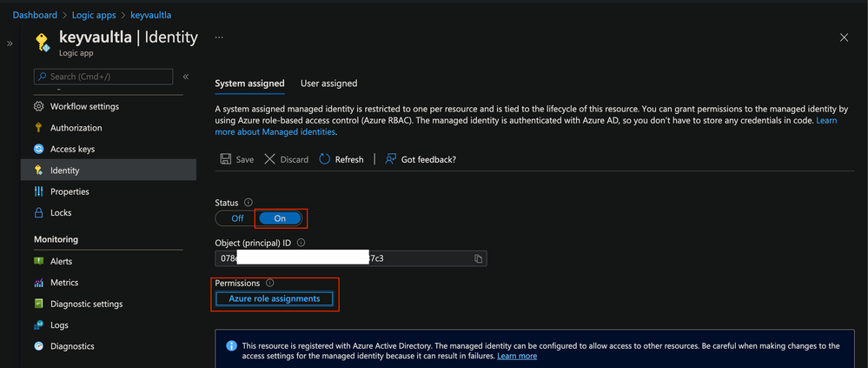Image resolution: width=868 pixels, height=368 pixels.
Task: Click the Diagnostic settings icon
Action: (39, 304)
